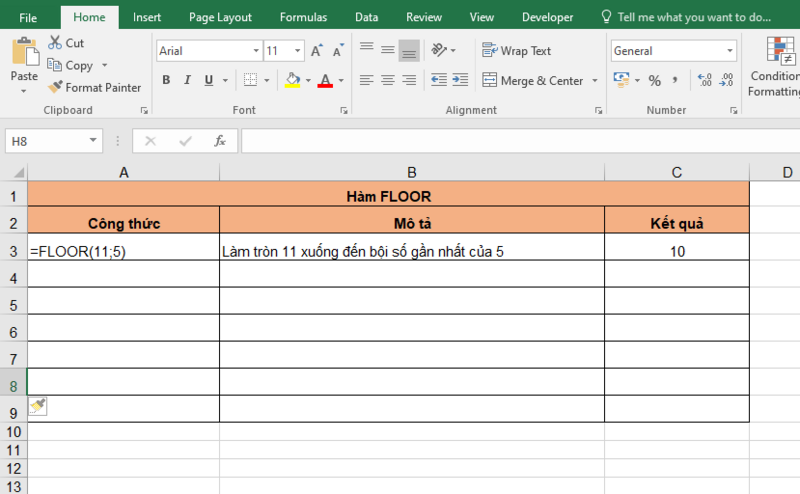Click Increase Decimal icon
Image resolution: width=800 pixels, height=494 pixels.
[703, 81]
